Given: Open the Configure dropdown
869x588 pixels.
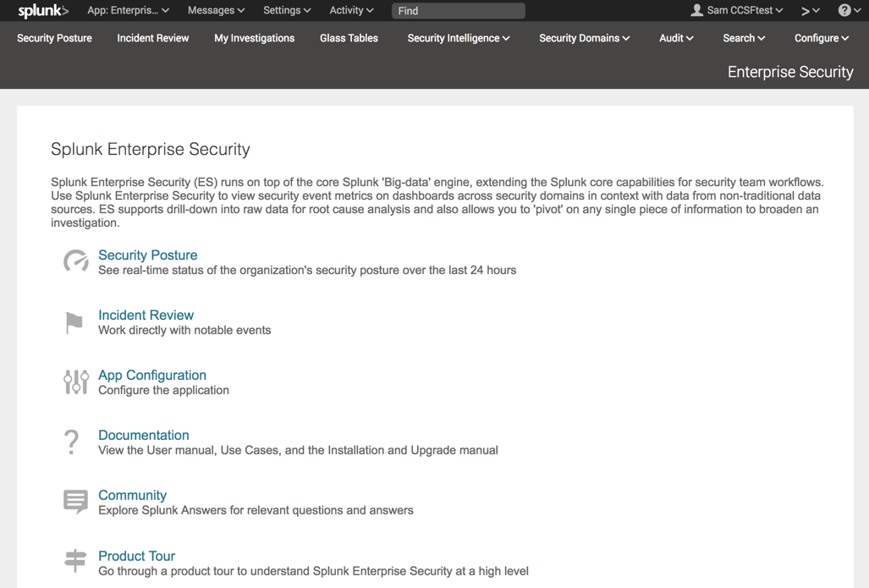Looking at the screenshot, I should 821,38.
